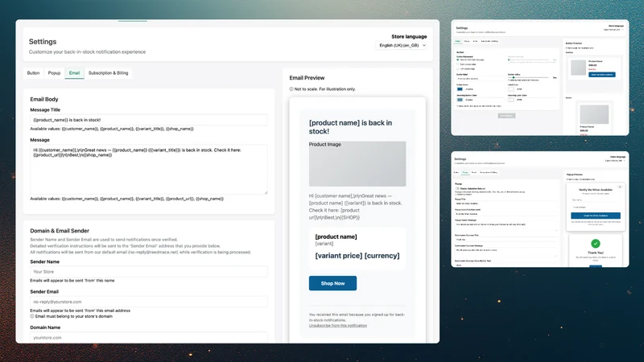Adjust the Corner radius slider in Button settings
This screenshot has height=362, width=644.
coord(529,77)
